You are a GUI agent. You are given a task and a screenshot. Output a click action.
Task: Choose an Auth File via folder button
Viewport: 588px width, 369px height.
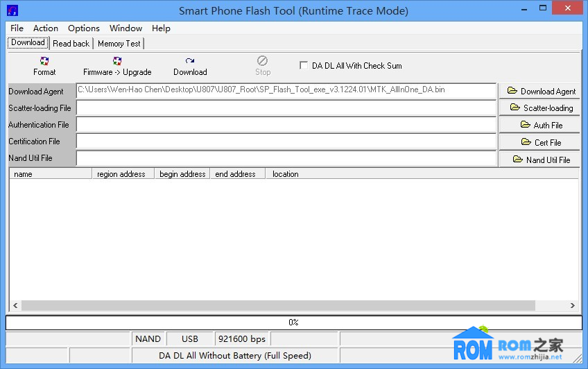pos(541,125)
